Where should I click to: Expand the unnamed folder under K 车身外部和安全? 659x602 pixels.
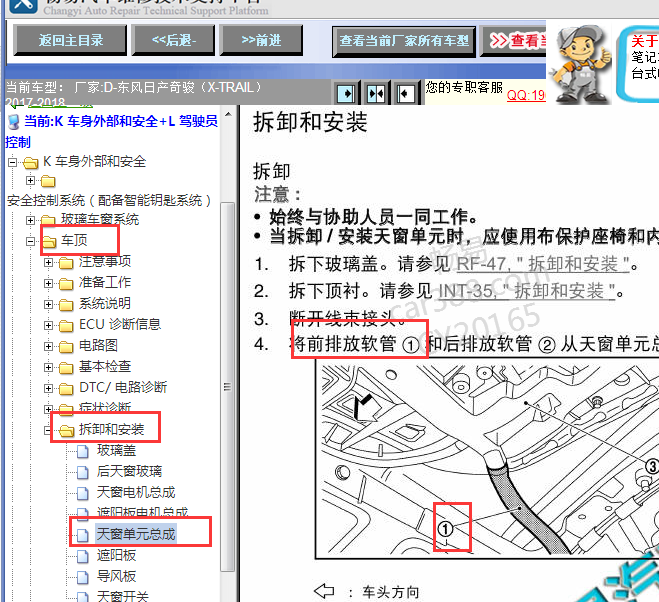tap(30, 181)
